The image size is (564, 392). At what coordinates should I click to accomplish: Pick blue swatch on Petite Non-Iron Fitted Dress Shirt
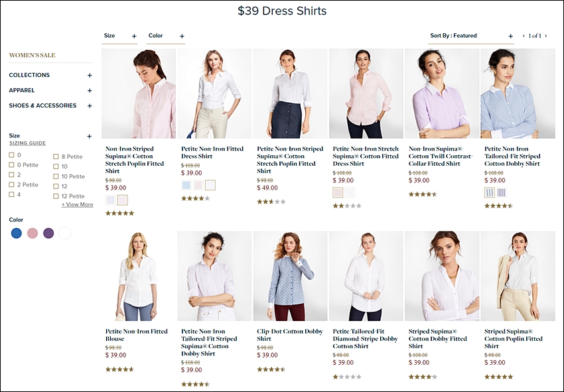pyautogui.click(x=186, y=185)
